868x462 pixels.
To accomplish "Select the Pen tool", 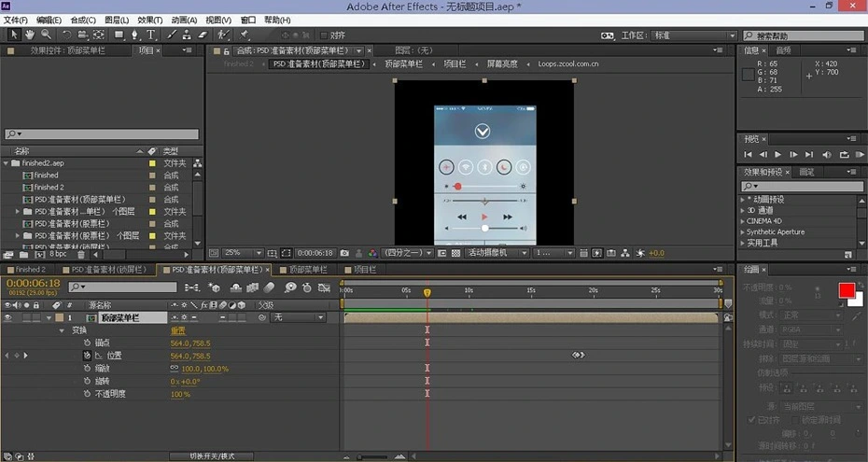I will click(134, 35).
